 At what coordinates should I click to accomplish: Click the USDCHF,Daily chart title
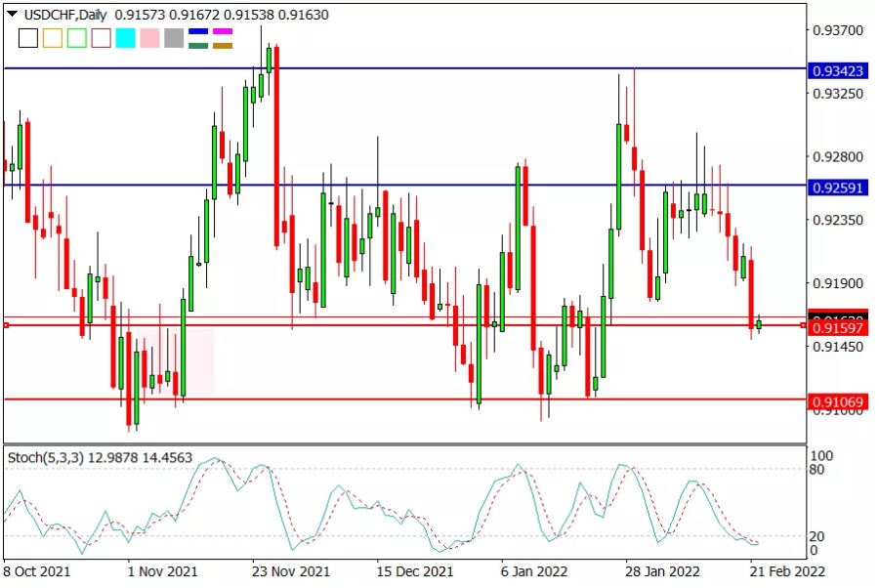pos(65,15)
